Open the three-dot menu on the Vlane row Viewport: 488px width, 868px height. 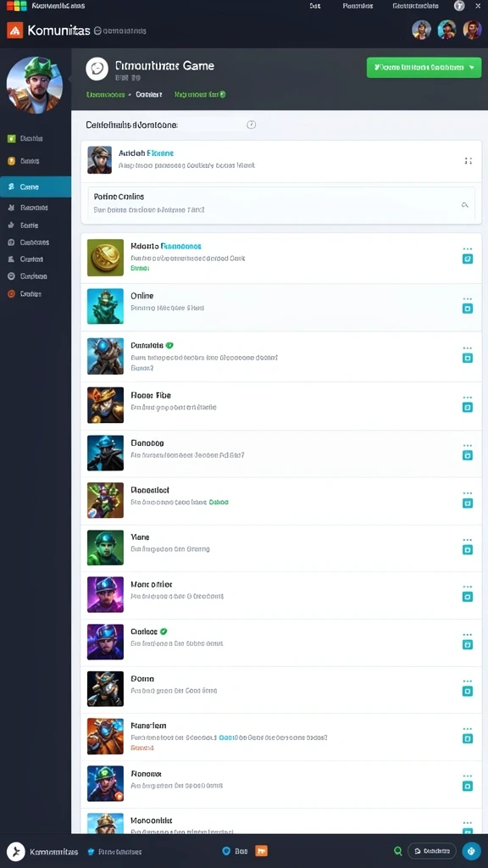click(x=468, y=540)
